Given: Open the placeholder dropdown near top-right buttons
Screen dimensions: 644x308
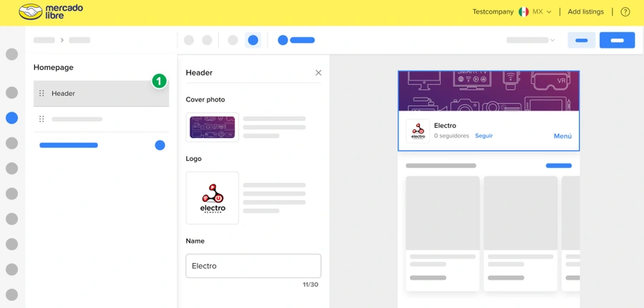Looking at the screenshot, I should 531,40.
